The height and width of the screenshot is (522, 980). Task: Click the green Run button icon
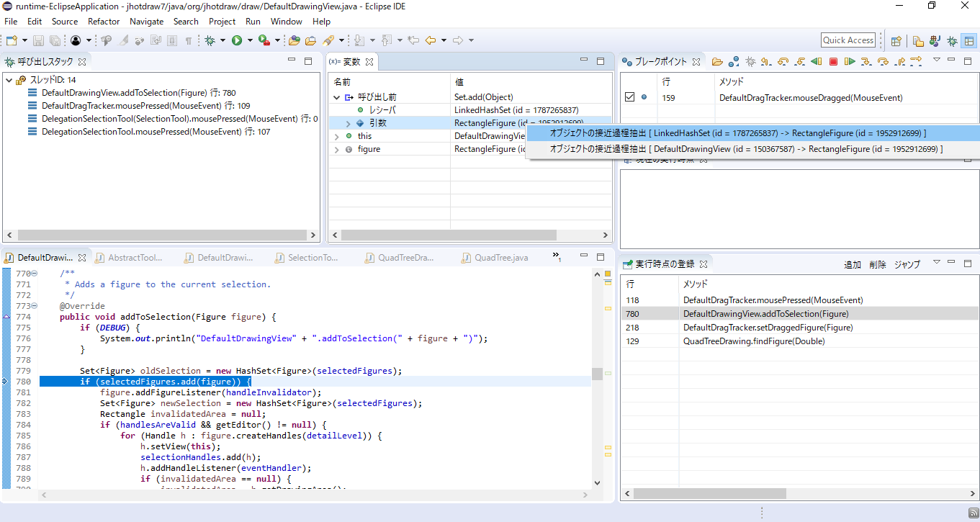coord(237,40)
